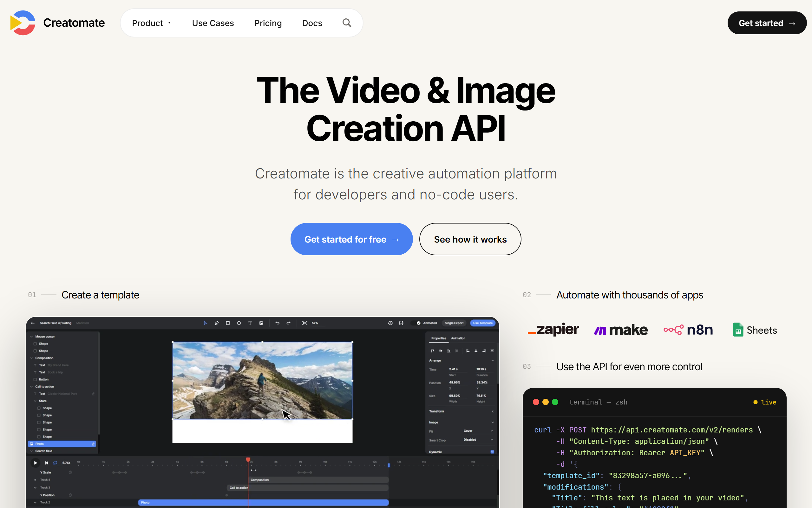812x508 pixels.
Task: Open the curly braces source code icon
Action: coord(401,323)
